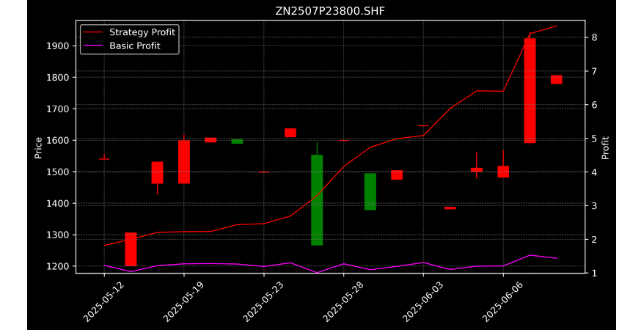Click the tallest red candlestick reaching 1920

pyautogui.click(x=530, y=90)
